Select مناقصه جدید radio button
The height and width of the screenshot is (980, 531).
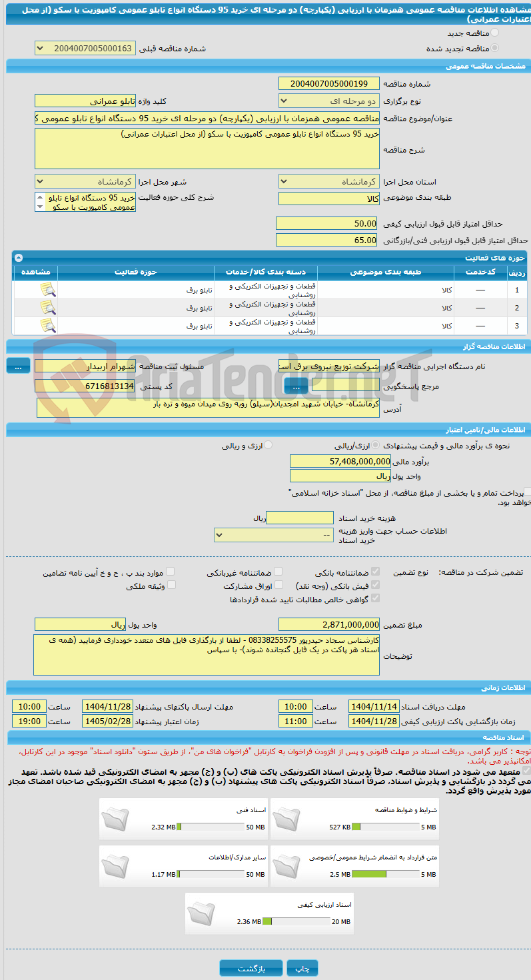pos(494,33)
